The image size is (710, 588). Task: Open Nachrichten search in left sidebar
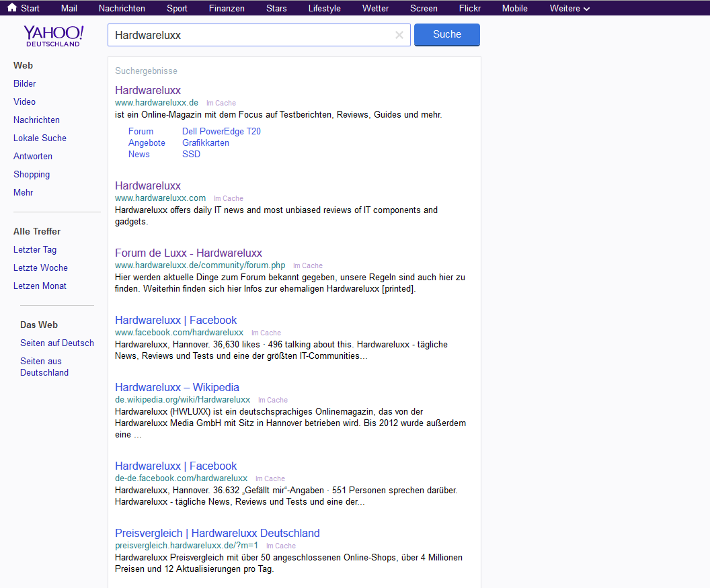pos(37,120)
